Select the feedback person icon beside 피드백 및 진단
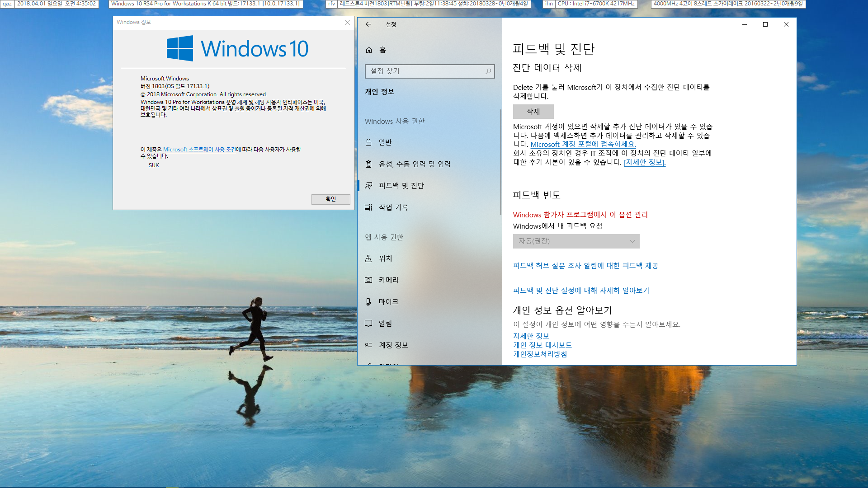Viewport: 868px width, 488px height. tap(368, 186)
